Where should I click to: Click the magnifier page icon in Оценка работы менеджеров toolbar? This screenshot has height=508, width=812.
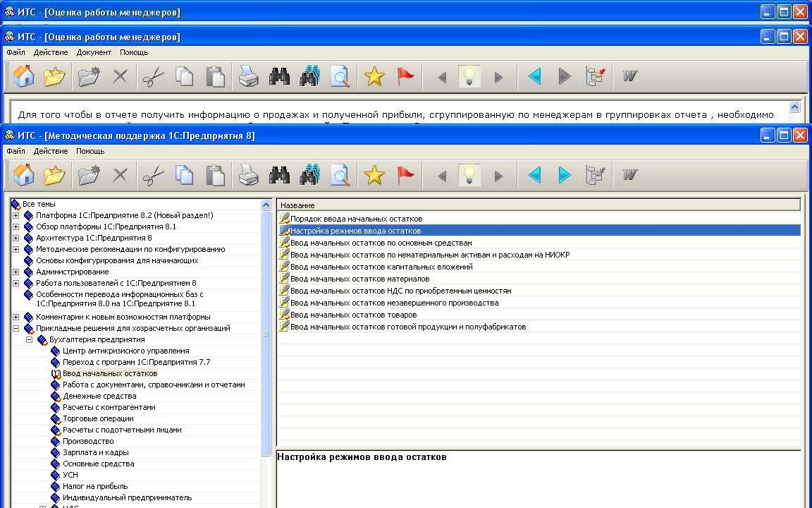[340, 76]
